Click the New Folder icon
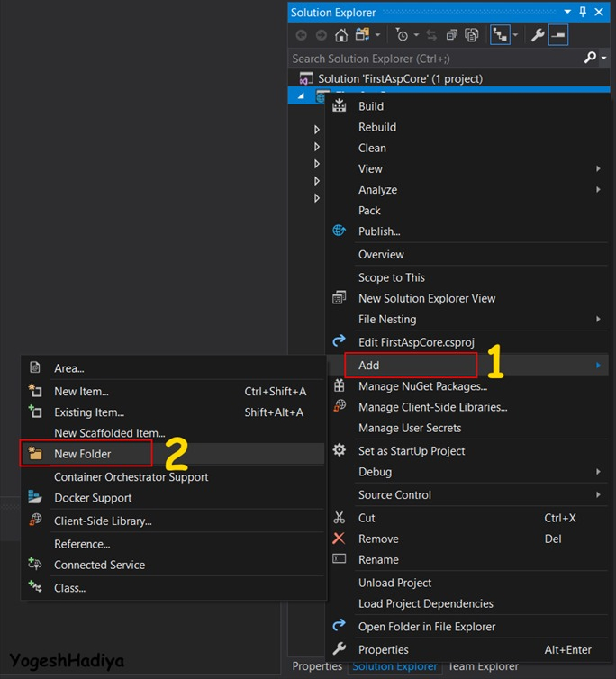Viewport: 616px width, 679px height. [x=35, y=453]
